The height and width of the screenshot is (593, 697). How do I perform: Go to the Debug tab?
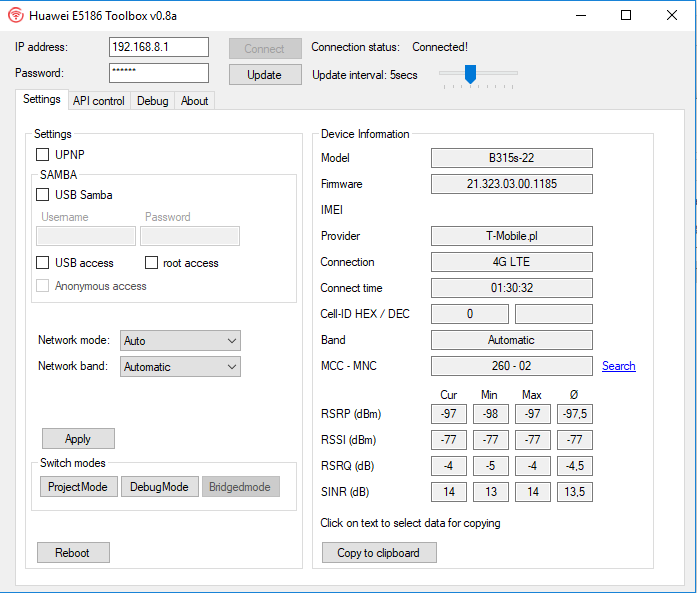point(152,101)
